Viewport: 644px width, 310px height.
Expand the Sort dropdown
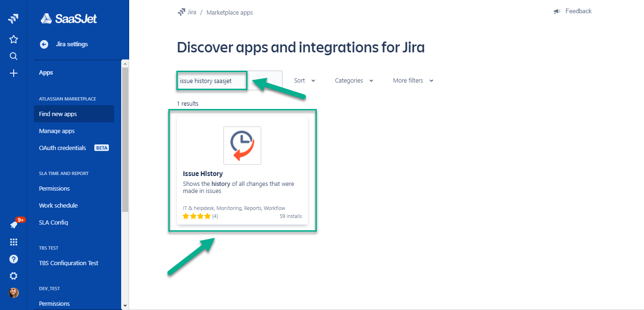tap(305, 81)
